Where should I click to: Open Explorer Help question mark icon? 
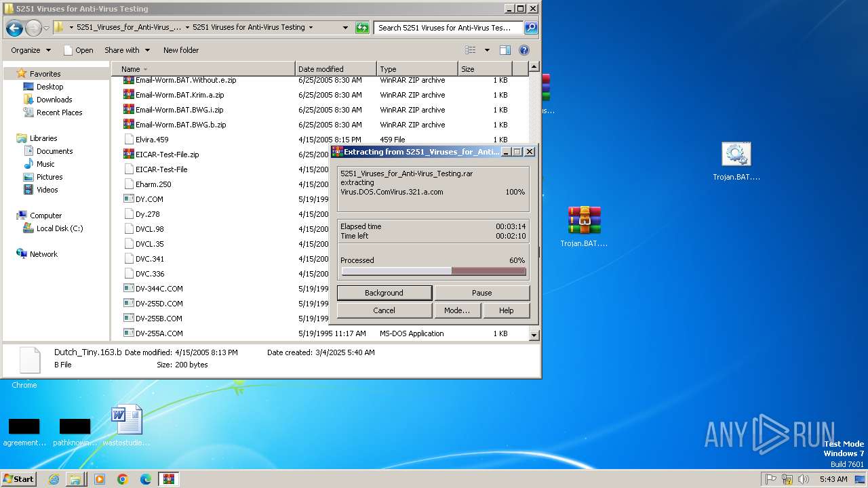(x=524, y=50)
